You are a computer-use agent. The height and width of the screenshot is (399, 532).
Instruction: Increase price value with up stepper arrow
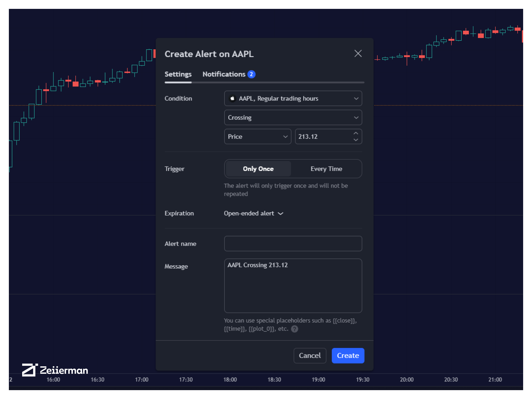pos(356,133)
